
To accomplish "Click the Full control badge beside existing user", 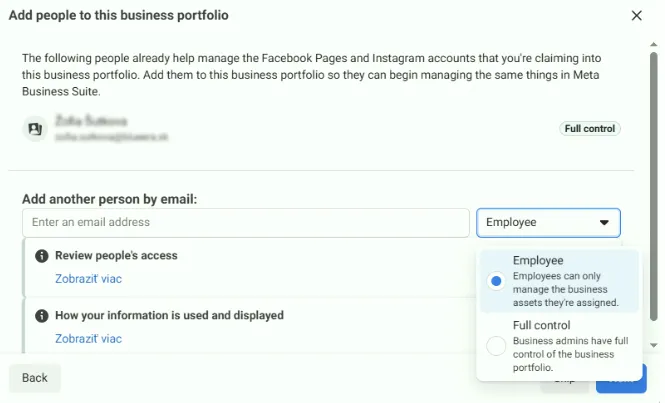I will tap(590, 129).
